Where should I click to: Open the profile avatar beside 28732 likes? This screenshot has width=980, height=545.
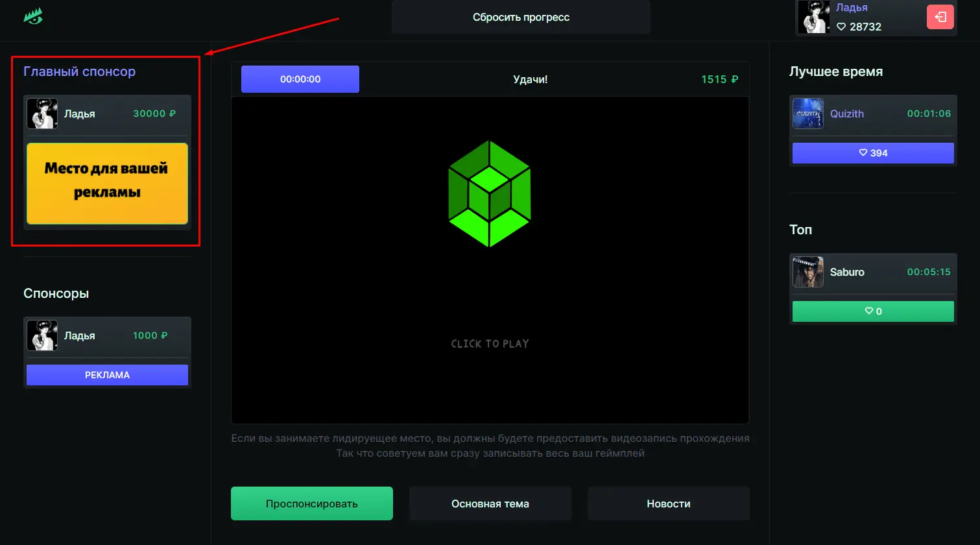[x=814, y=17]
